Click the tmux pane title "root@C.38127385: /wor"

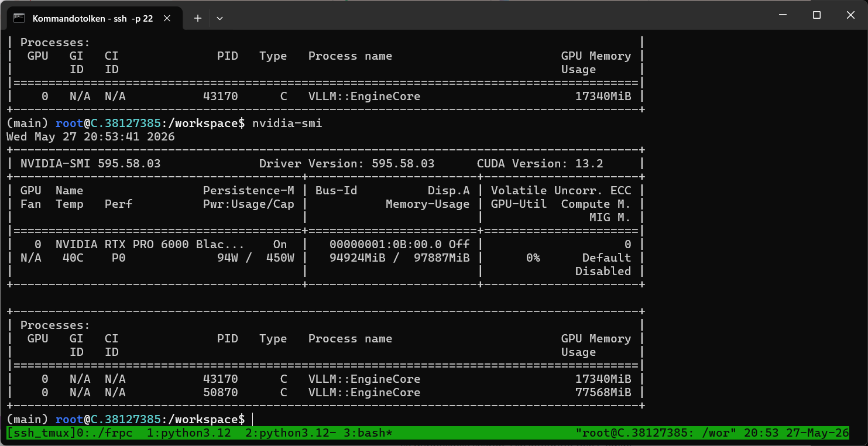pos(657,433)
